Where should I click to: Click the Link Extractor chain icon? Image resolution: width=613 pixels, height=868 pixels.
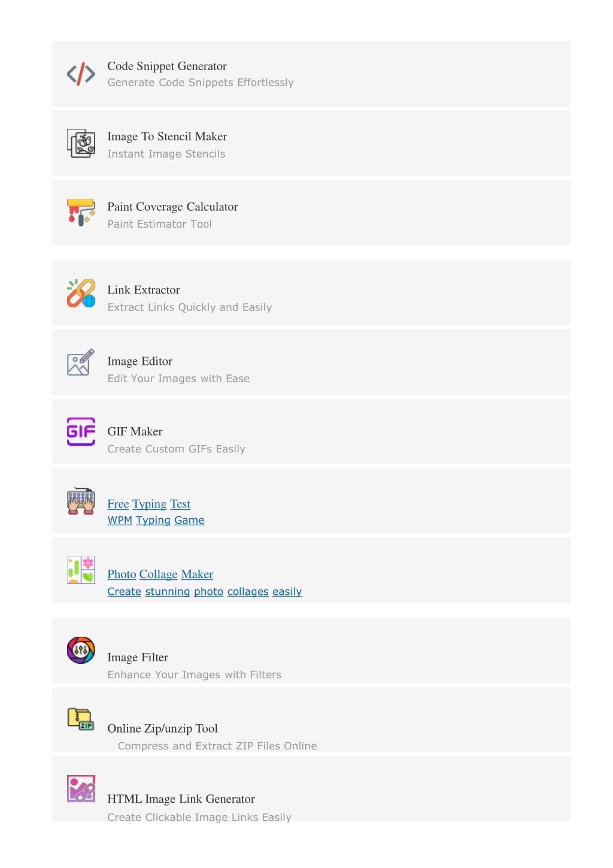click(81, 294)
